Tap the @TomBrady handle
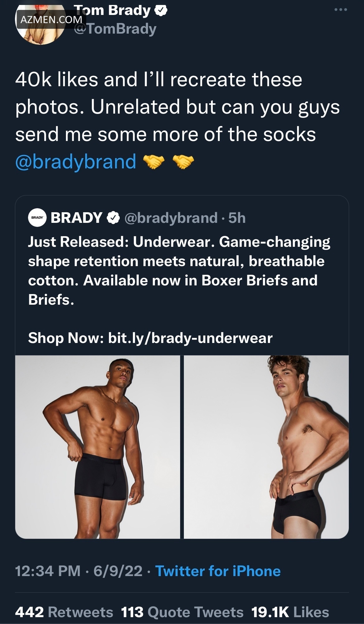This screenshot has height=624, width=364. pos(115,29)
